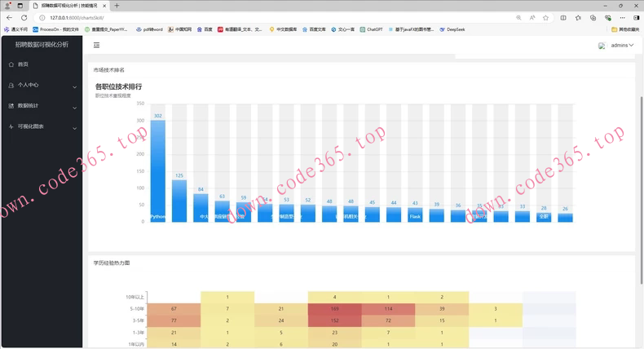Click the user icon beside 个人中心
The height and width of the screenshot is (349, 644).
(11, 85)
